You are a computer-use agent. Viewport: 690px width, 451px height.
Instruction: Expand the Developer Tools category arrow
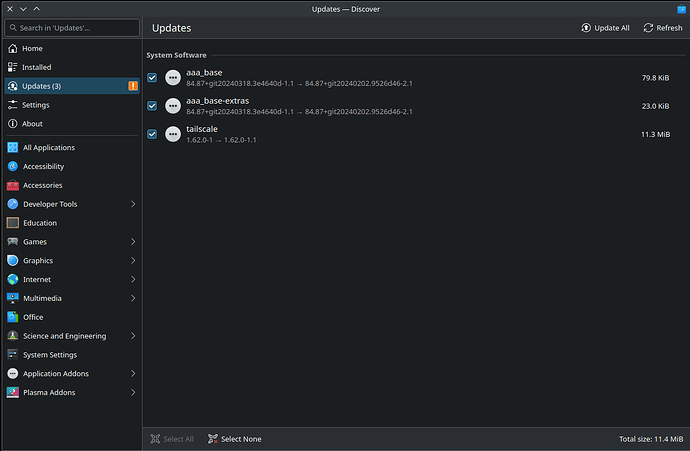[x=133, y=204]
